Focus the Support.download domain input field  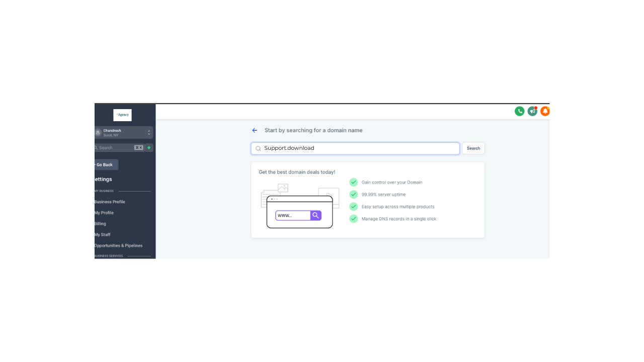pos(355,148)
